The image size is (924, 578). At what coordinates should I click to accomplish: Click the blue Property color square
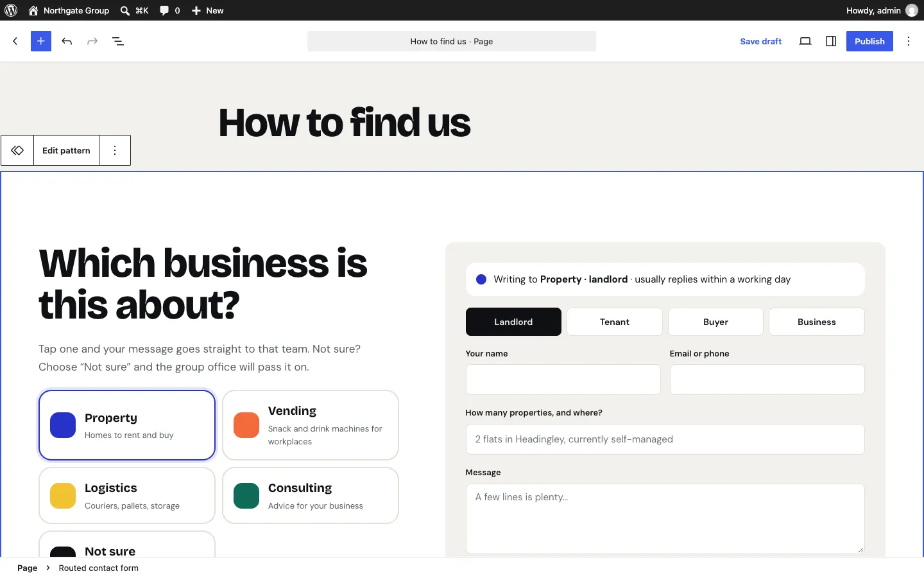pyautogui.click(x=63, y=425)
